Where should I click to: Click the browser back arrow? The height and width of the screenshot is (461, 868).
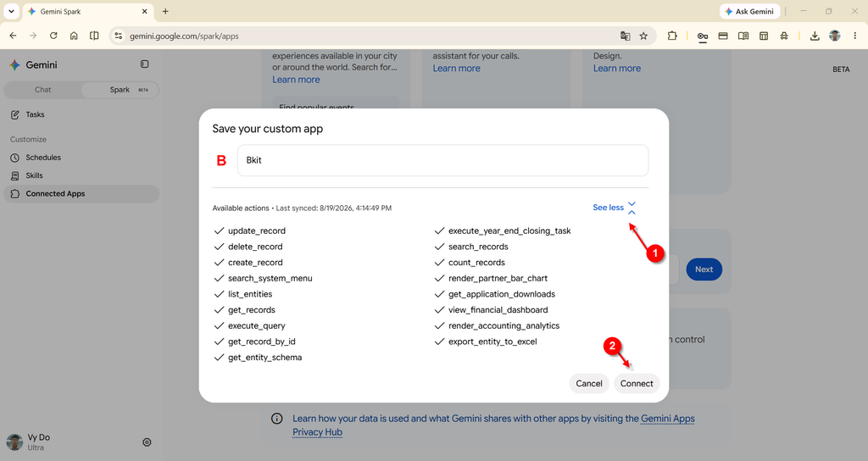click(x=14, y=36)
